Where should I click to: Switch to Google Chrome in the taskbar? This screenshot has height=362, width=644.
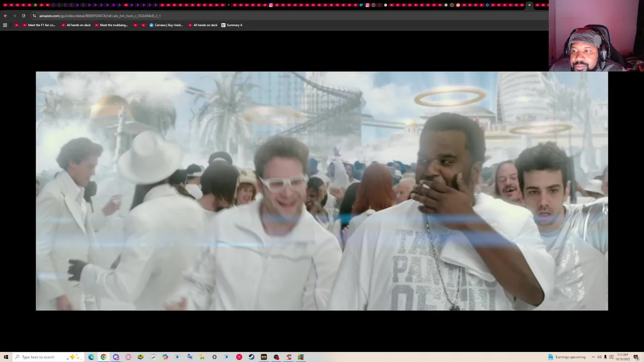[104, 357]
